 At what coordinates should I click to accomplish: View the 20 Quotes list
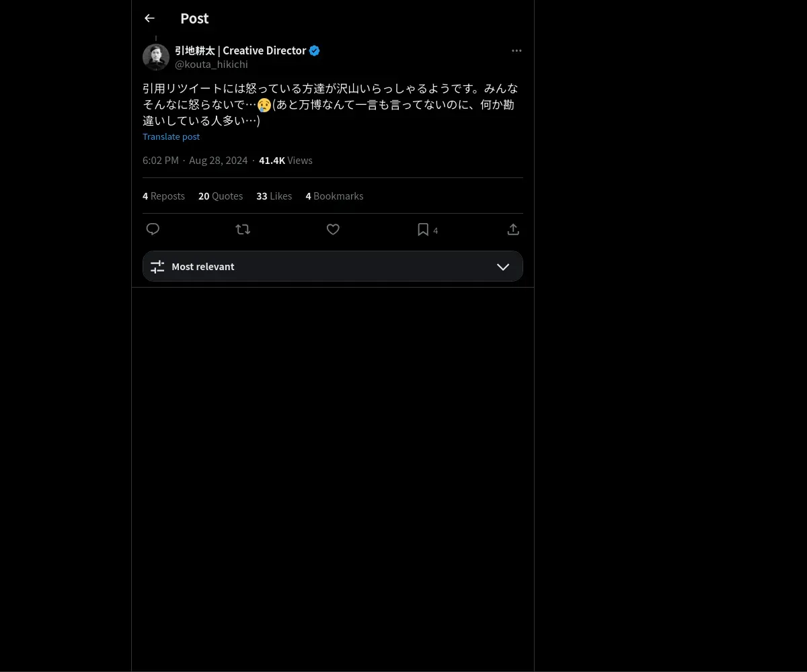pyautogui.click(x=221, y=196)
